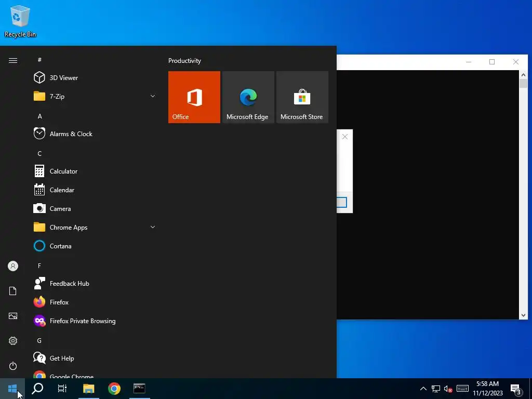Open Documents from the Start sidebar
532x399 pixels.
tap(13, 291)
